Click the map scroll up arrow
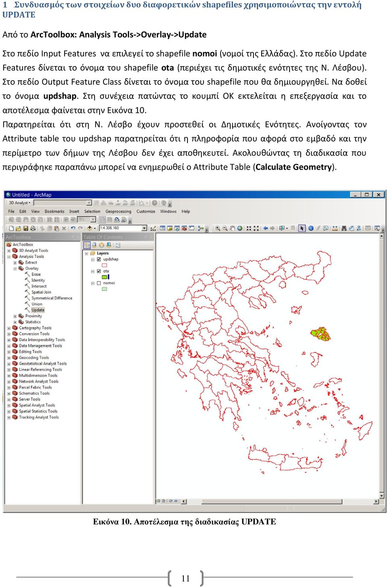This screenshot has height=588, width=387. [x=382, y=236]
